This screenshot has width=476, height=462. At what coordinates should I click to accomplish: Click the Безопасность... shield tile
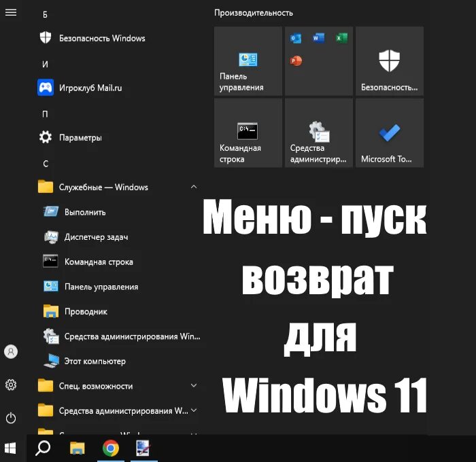click(x=390, y=61)
